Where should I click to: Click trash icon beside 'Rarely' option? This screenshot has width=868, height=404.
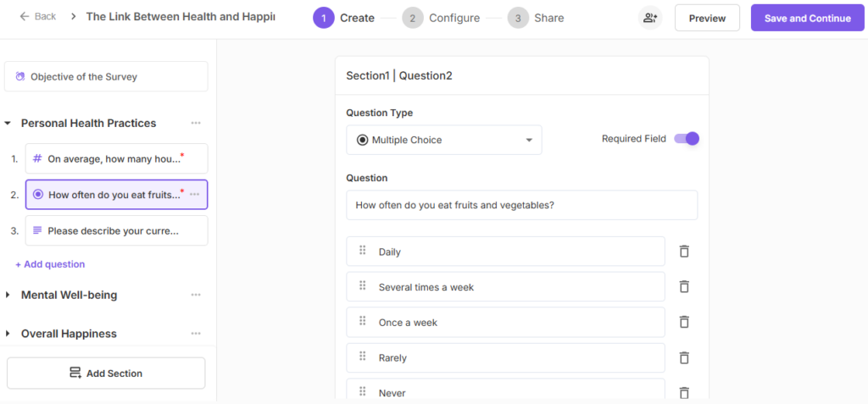click(x=684, y=358)
